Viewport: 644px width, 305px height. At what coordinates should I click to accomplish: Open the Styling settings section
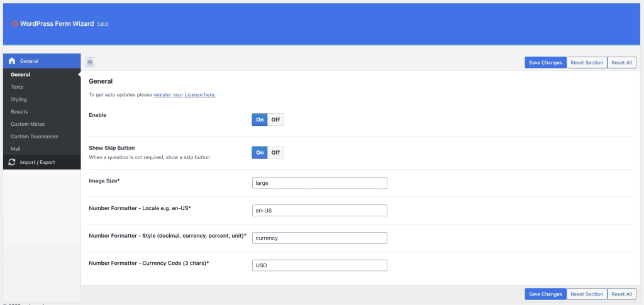pos(42,99)
